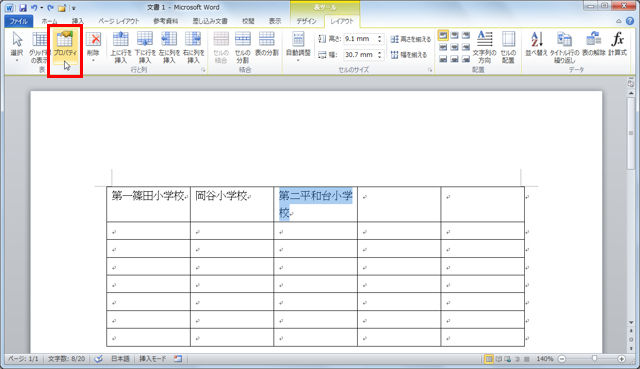Viewport: 640px width, 369px height.
Task: Open the Customize Quick Access Toolbar dropdown
Action: (x=74, y=8)
